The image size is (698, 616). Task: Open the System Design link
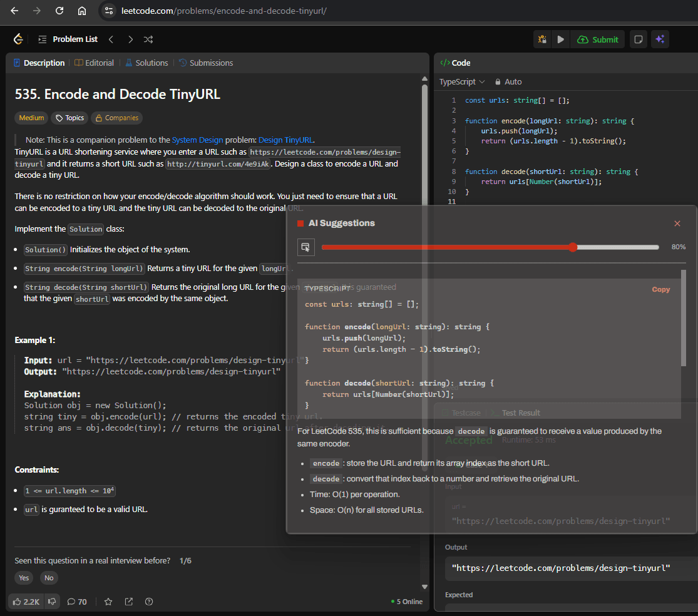pyautogui.click(x=197, y=140)
